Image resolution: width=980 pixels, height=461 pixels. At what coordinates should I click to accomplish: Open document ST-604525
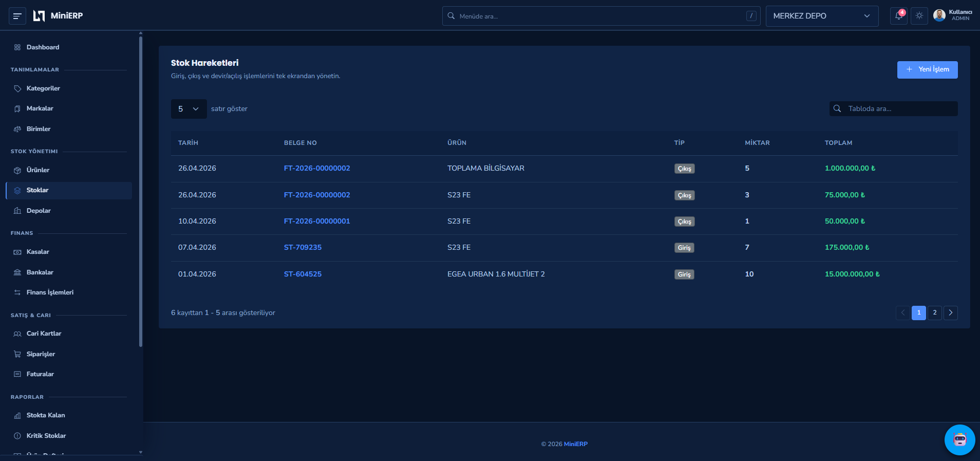tap(303, 274)
